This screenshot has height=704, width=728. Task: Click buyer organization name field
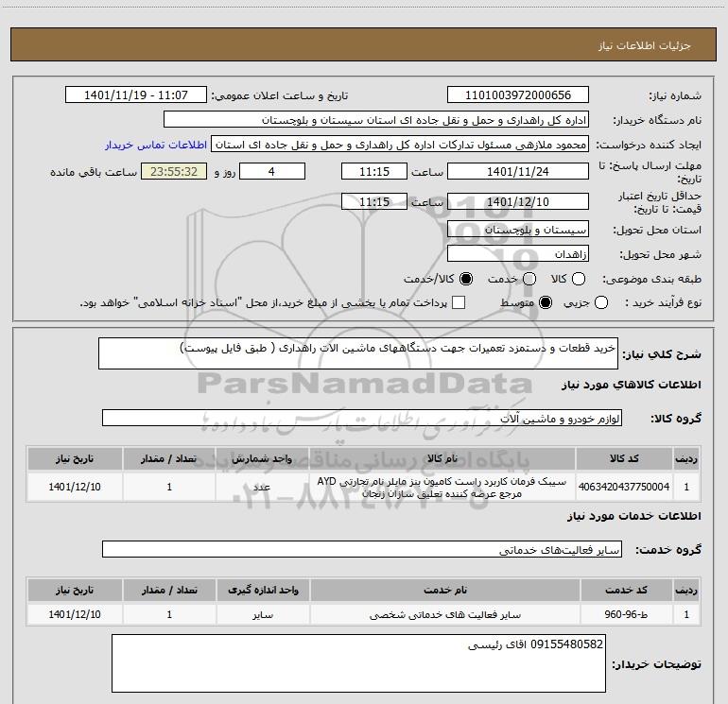(376, 120)
